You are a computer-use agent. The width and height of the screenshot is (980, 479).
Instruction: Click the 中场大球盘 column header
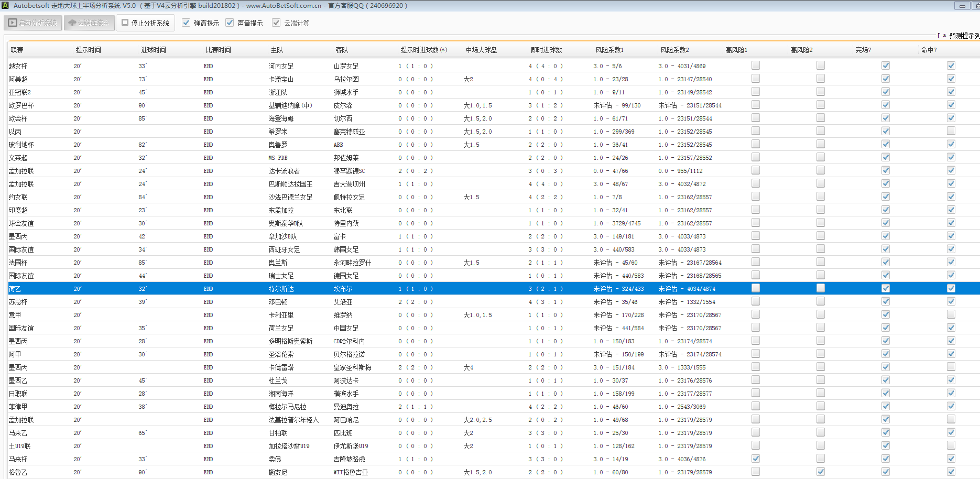click(481, 50)
